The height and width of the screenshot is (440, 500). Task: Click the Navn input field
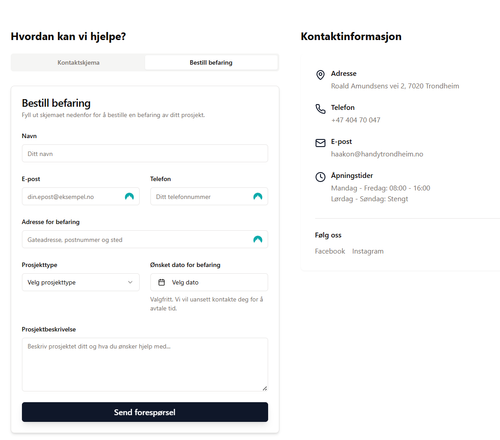click(145, 154)
